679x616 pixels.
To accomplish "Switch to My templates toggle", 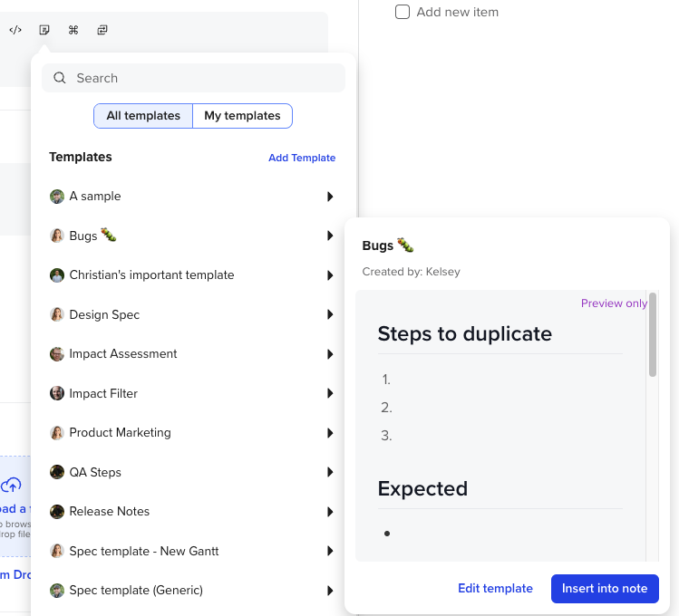I will (x=242, y=116).
